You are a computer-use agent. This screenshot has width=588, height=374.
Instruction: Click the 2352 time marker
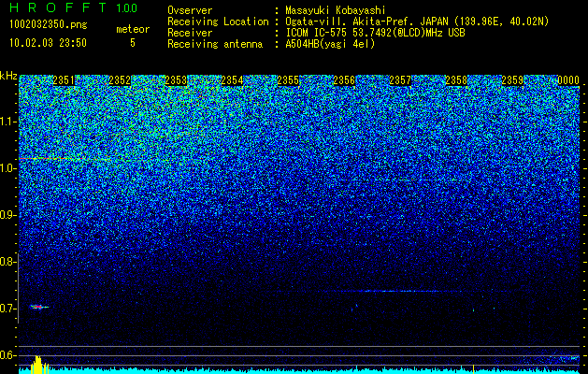120,80
